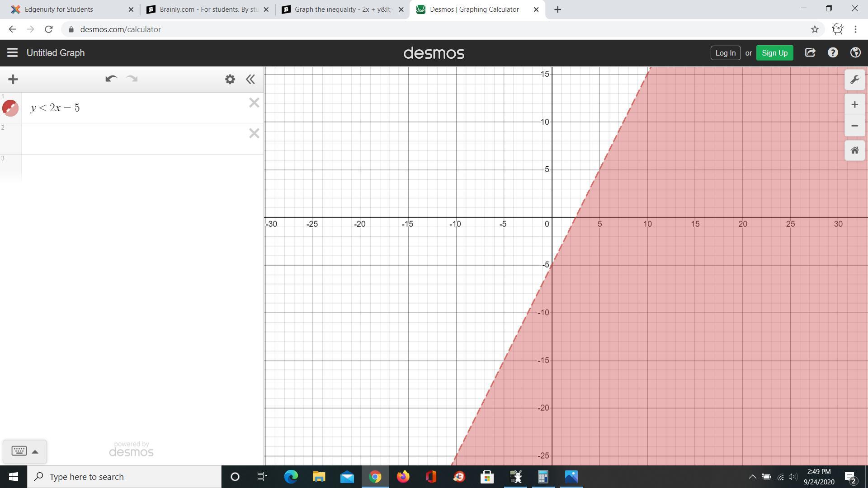Open the expression list settings gear
The width and height of the screenshot is (868, 488).
(x=230, y=80)
